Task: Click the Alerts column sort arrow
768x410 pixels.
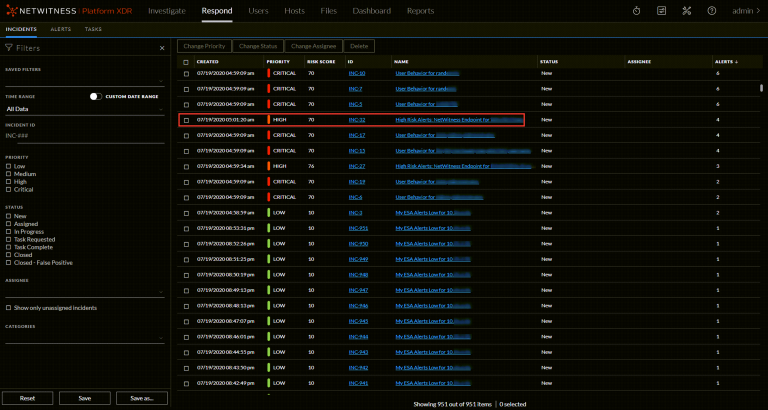Action: pos(735,62)
